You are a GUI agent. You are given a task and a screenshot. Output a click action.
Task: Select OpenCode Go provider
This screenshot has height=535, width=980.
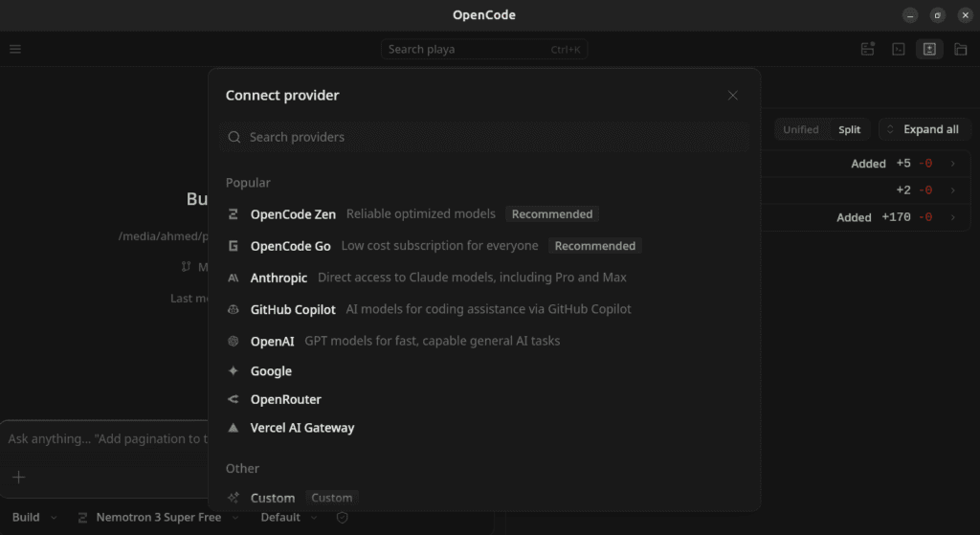[x=484, y=246]
